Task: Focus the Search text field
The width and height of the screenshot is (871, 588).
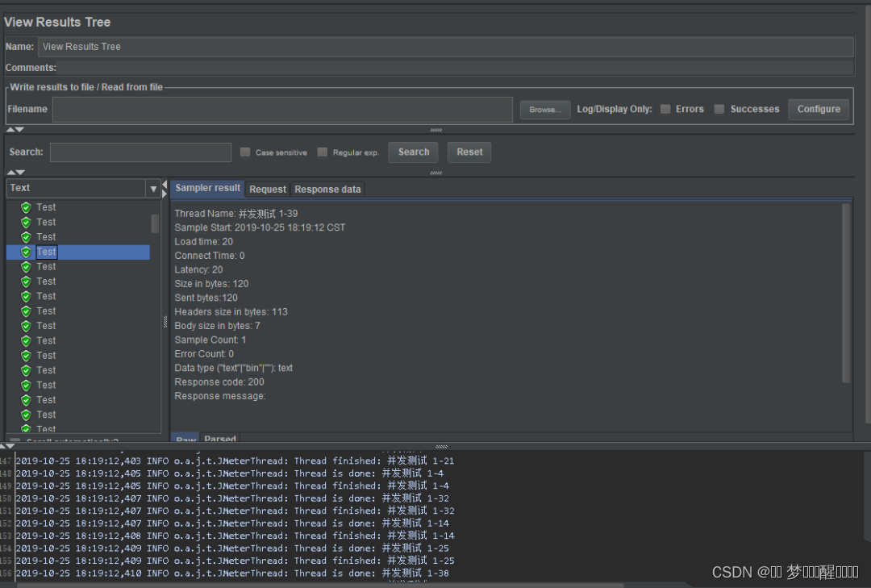Action: [x=140, y=152]
